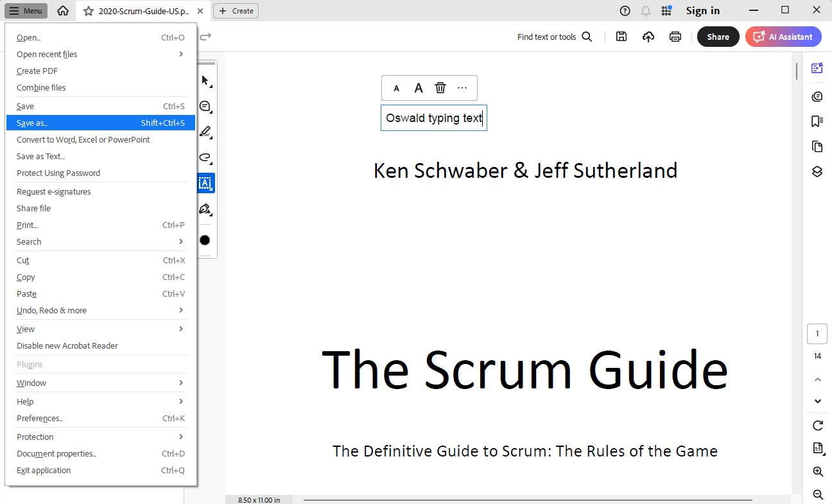Image resolution: width=832 pixels, height=504 pixels.
Task: Select Protect Using Password
Action: click(101, 173)
